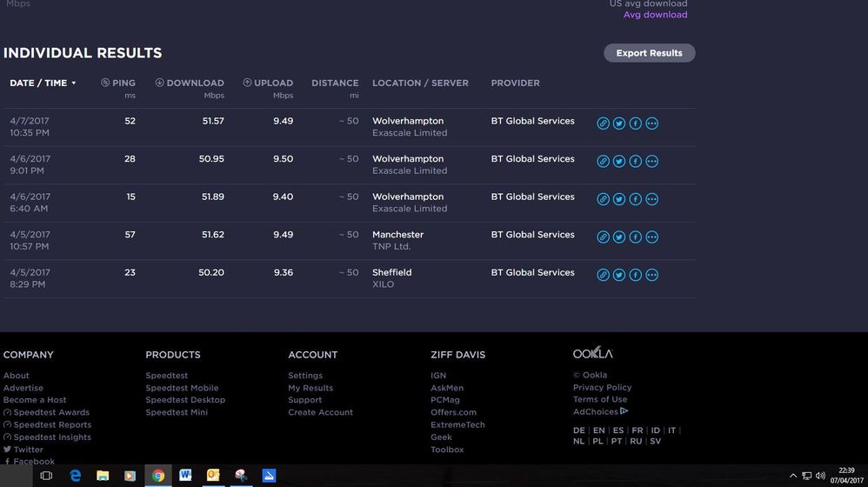This screenshot has width=868, height=487.
Task: Sort results by Location / Server column
Action: [420, 83]
